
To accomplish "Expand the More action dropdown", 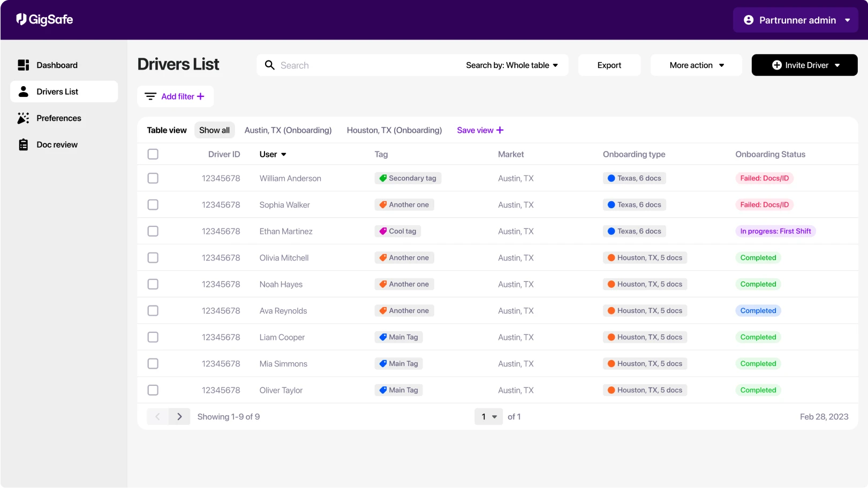I will tap(695, 65).
